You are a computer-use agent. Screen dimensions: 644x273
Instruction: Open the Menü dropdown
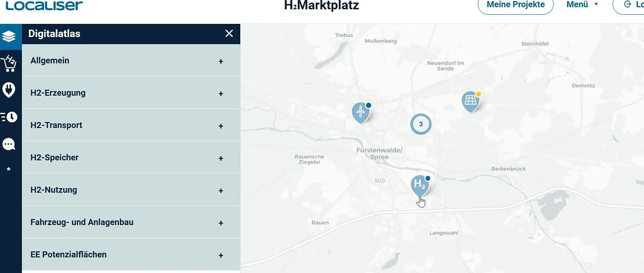(x=582, y=5)
